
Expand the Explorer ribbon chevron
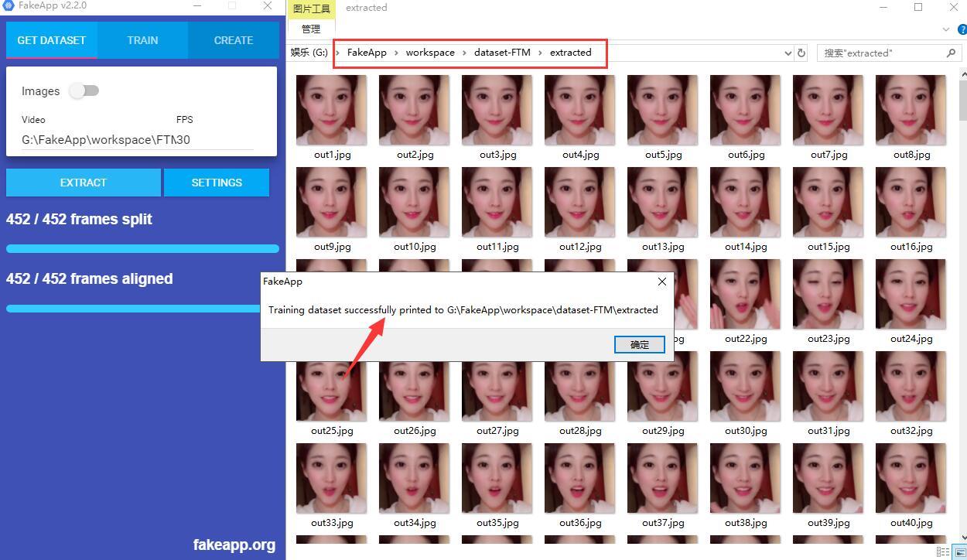pos(946,29)
